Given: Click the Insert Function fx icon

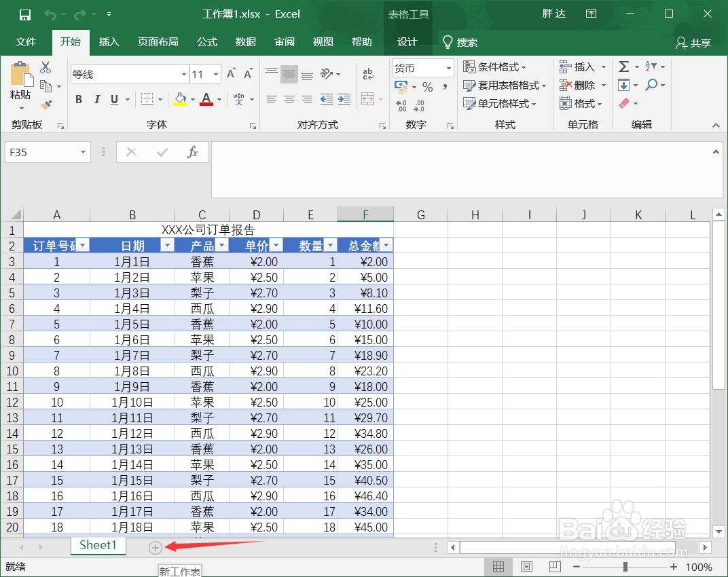Looking at the screenshot, I should (192, 152).
